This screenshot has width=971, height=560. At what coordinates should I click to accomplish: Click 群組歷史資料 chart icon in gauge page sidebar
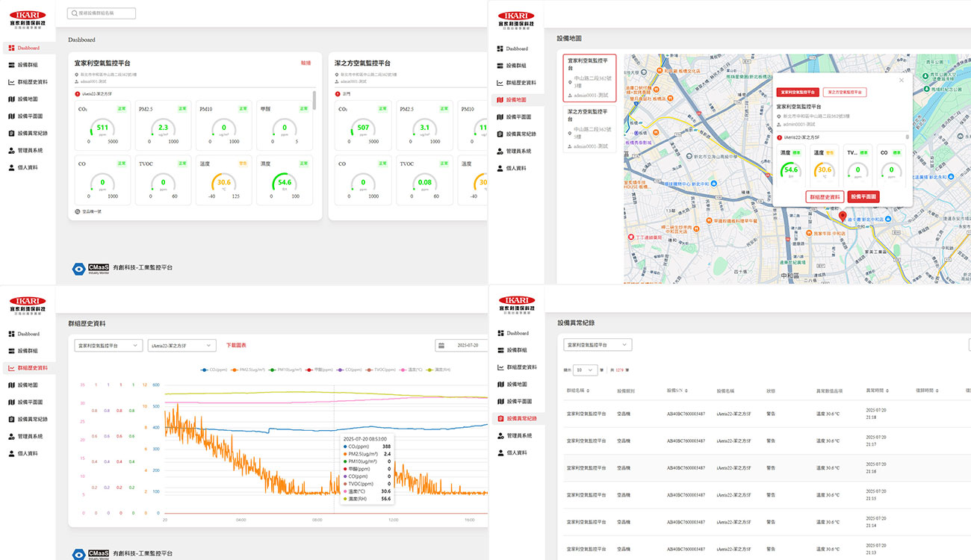[x=11, y=82]
